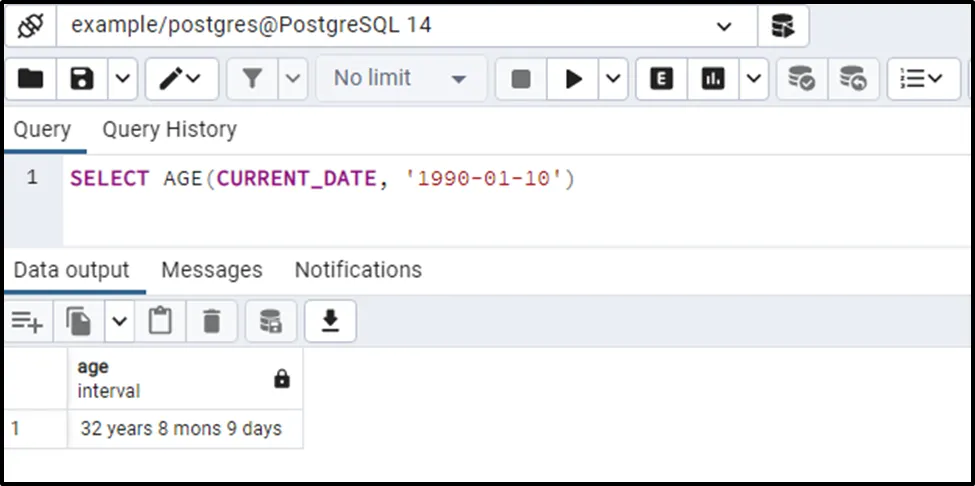Image resolution: width=975 pixels, height=486 pixels.
Task: Execute the query with the play button
Action: [x=574, y=79]
